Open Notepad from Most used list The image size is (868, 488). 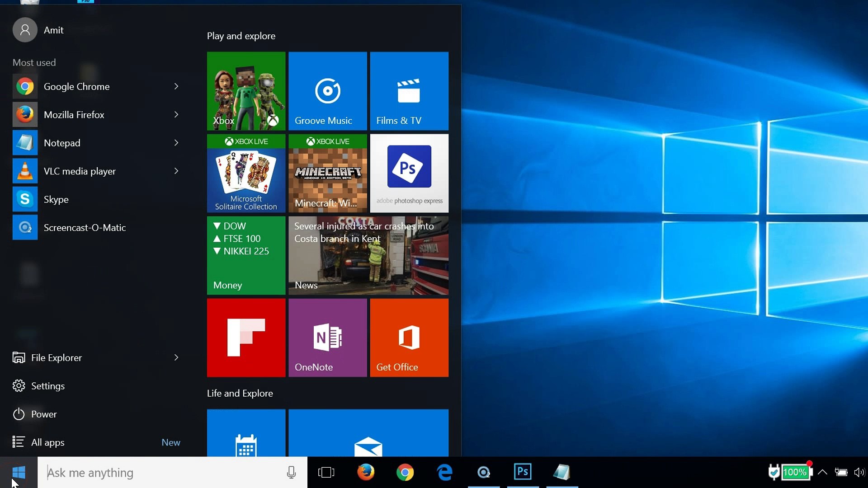(97, 143)
